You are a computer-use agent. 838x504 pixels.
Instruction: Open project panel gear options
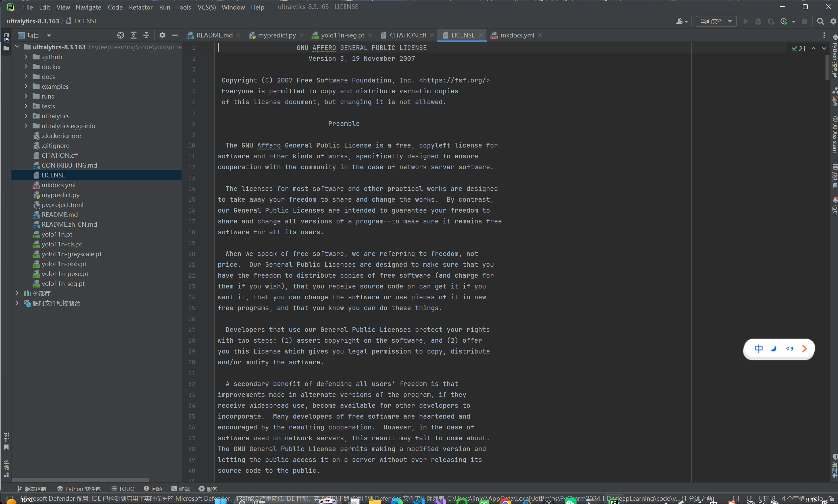tap(162, 35)
